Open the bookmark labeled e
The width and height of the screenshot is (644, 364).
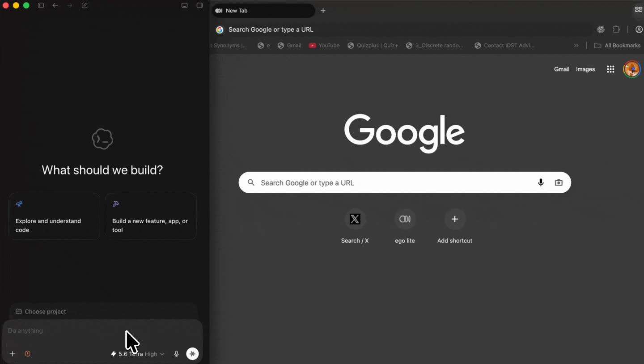[x=264, y=45]
